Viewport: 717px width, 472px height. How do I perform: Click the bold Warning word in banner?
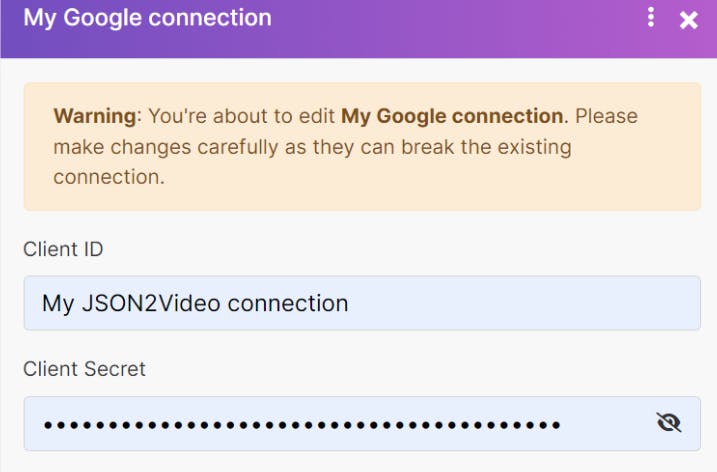click(95, 116)
